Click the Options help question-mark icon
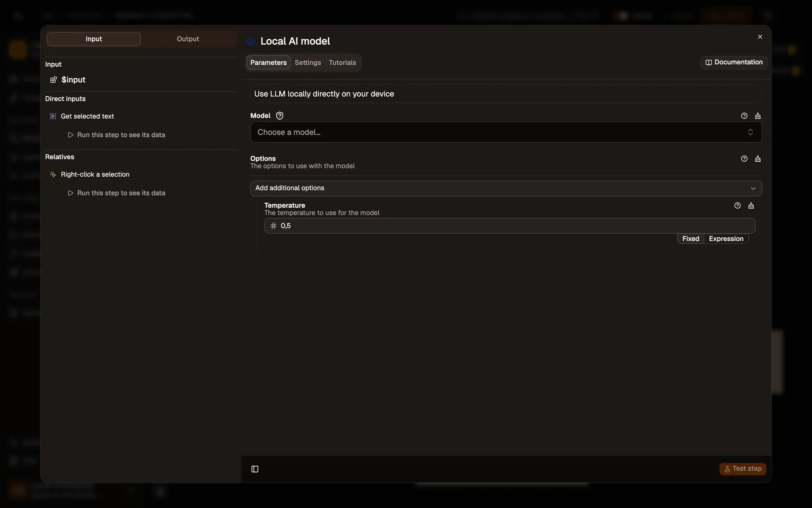The width and height of the screenshot is (812, 508). (744, 159)
